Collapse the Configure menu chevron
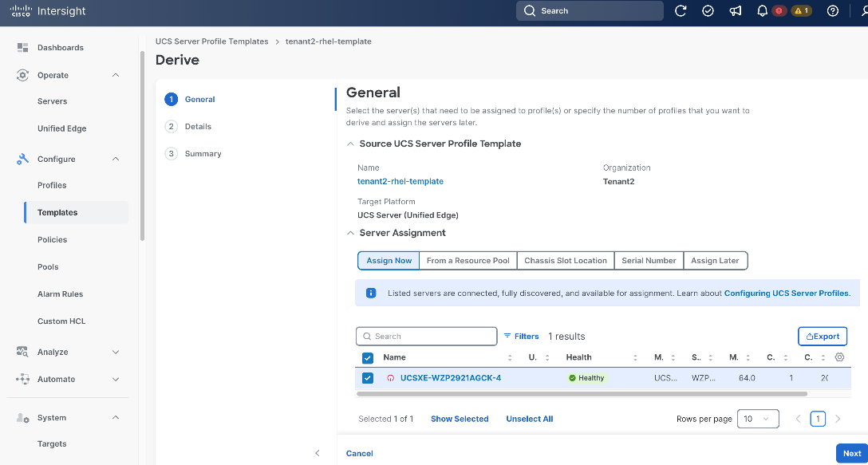868x465 pixels. click(116, 160)
